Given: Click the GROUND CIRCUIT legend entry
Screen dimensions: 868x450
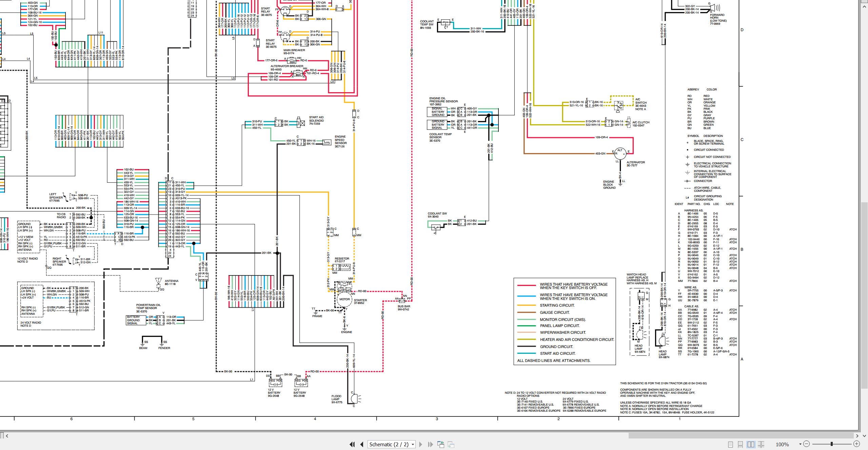Looking at the screenshot, I should pos(557,347).
